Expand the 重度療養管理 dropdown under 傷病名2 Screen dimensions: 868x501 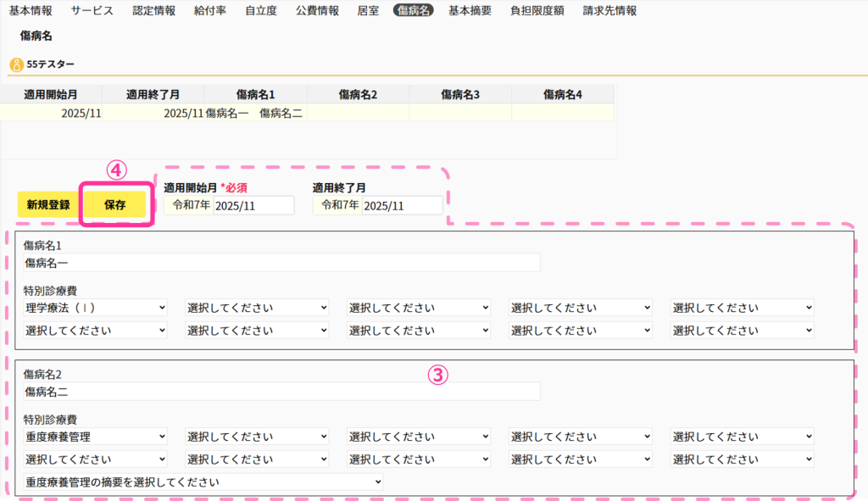[x=96, y=437]
